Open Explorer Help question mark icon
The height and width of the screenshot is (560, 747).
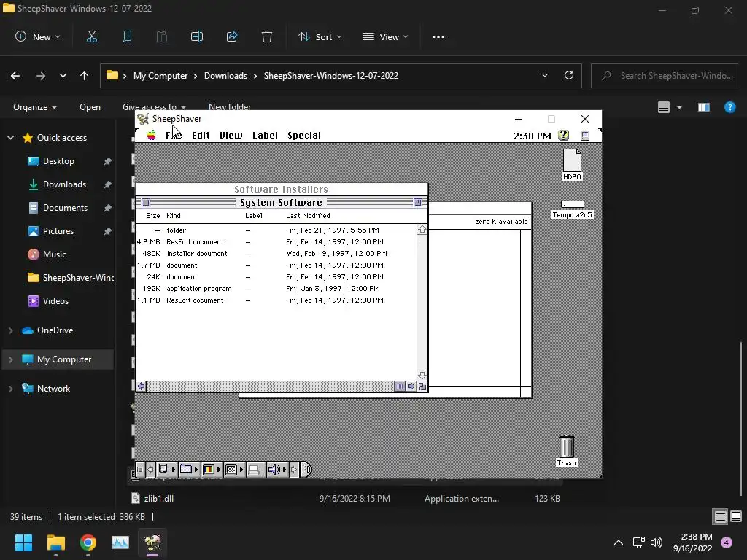(729, 107)
